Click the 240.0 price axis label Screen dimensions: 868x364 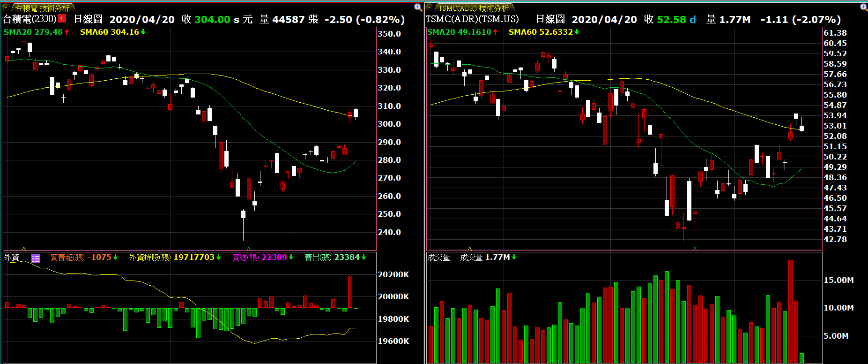(389, 232)
